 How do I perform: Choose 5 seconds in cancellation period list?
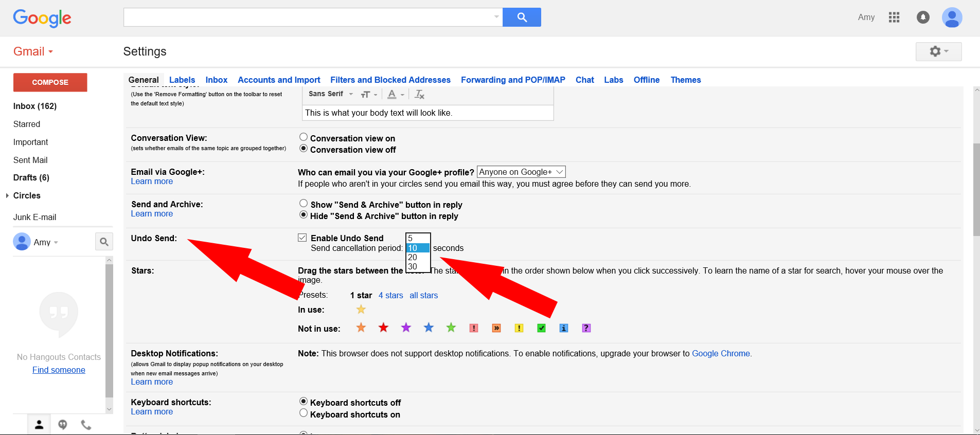(418, 239)
